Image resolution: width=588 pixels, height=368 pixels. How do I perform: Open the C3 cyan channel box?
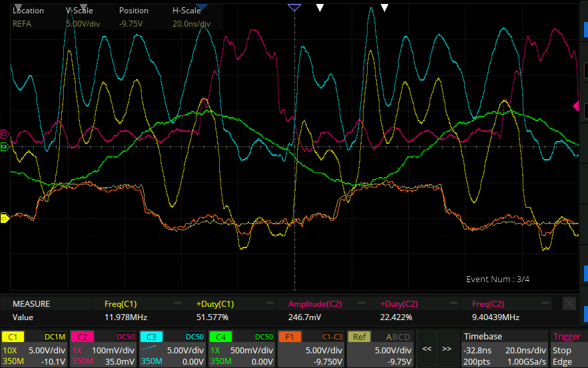[x=172, y=349]
